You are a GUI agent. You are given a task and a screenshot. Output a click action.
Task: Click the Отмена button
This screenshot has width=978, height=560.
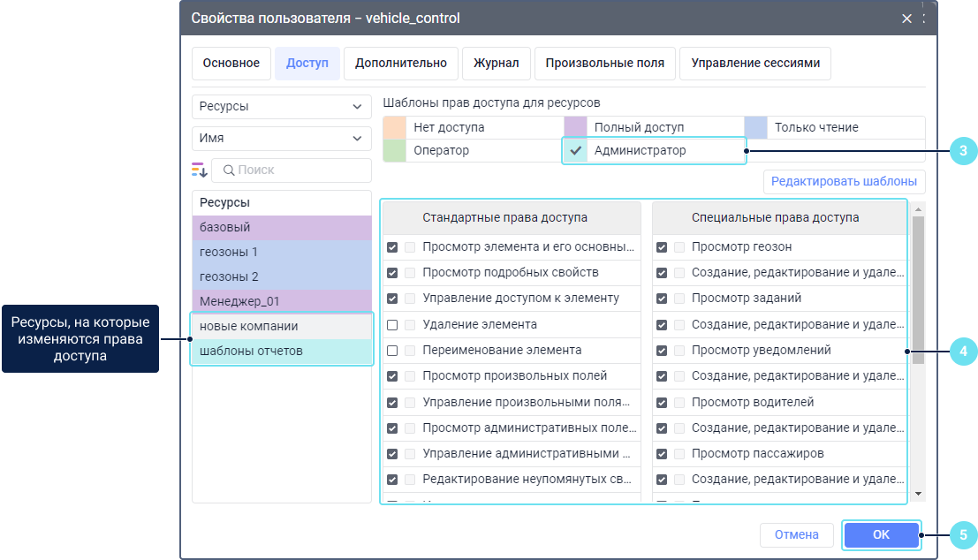(796, 535)
